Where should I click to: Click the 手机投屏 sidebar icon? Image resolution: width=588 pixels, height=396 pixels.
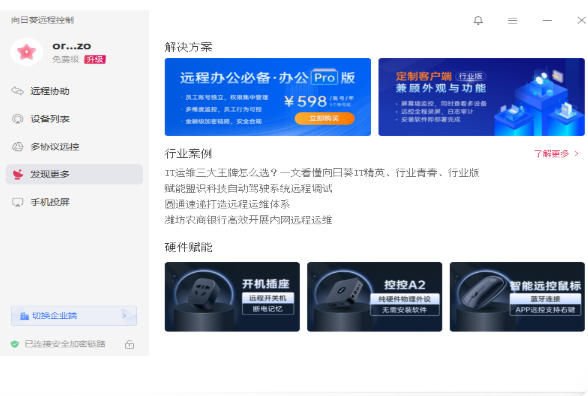(x=17, y=202)
